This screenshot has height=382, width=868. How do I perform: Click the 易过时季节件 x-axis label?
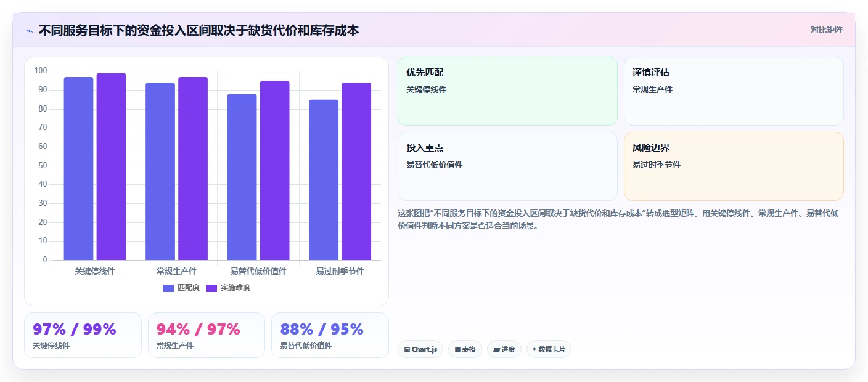click(x=340, y=271)
